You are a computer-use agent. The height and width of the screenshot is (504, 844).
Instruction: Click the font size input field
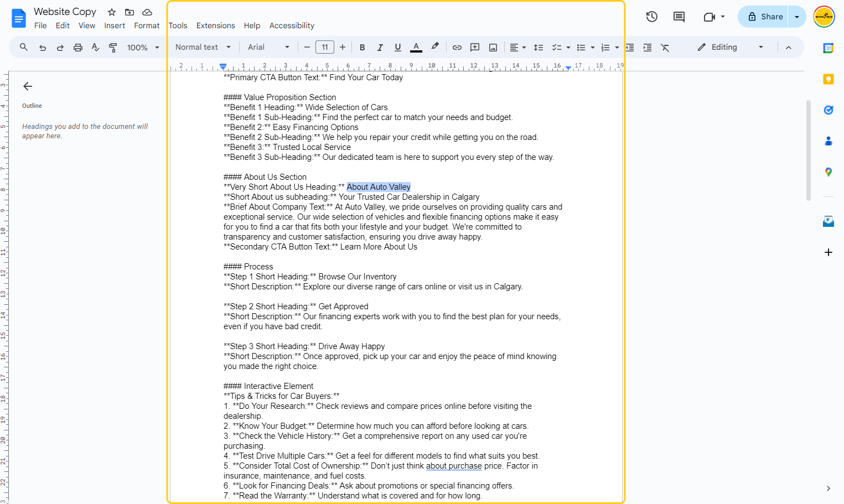tap(325, 48)
